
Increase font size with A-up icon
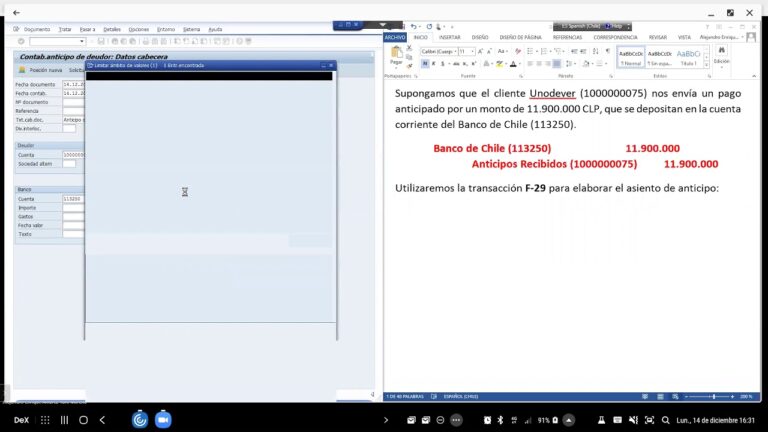tap(480, 51)
